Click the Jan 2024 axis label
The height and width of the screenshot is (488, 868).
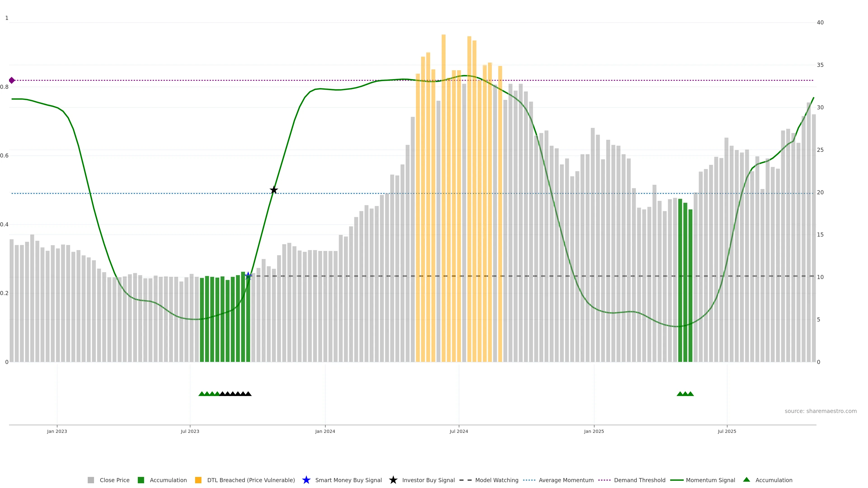(x=325, y=432)
